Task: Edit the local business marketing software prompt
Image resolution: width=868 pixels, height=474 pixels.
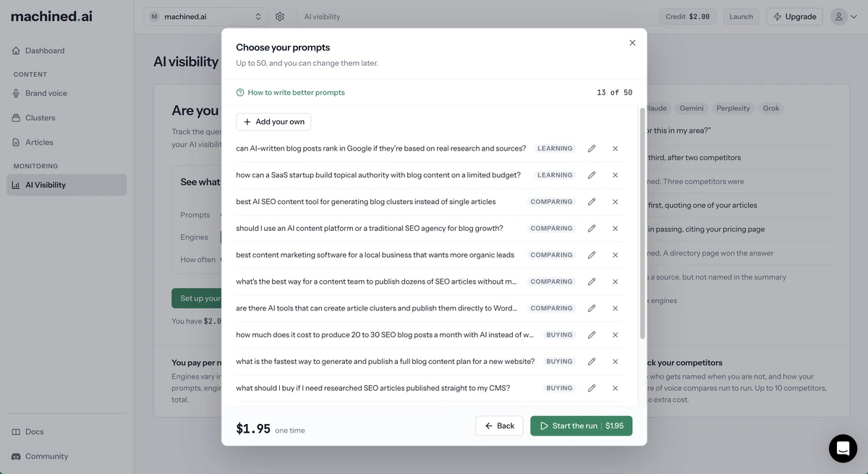Action: [592, 255]
